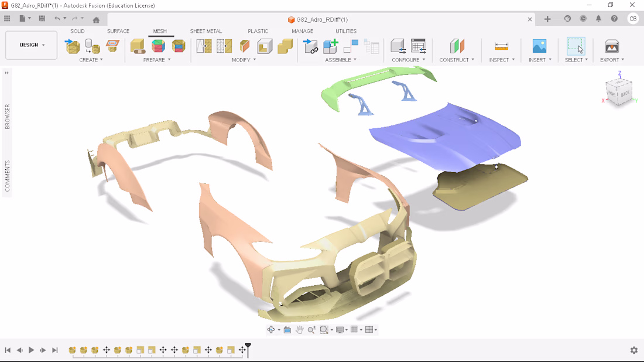The height and width of the screenshot is (362, 644).
Task: Expand the CONSTRUCT panel menu
Action: [x=457, y=60]
